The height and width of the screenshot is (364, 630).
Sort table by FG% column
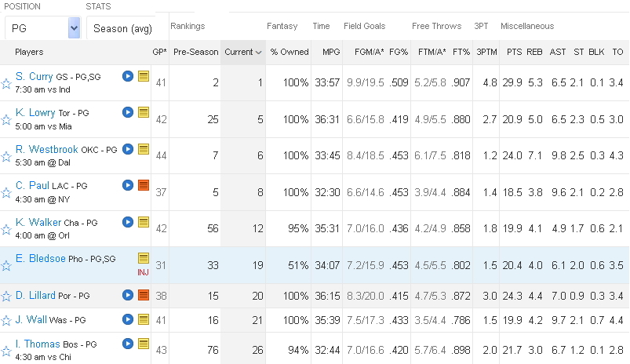pyautogui.click(x=399, y=53)
